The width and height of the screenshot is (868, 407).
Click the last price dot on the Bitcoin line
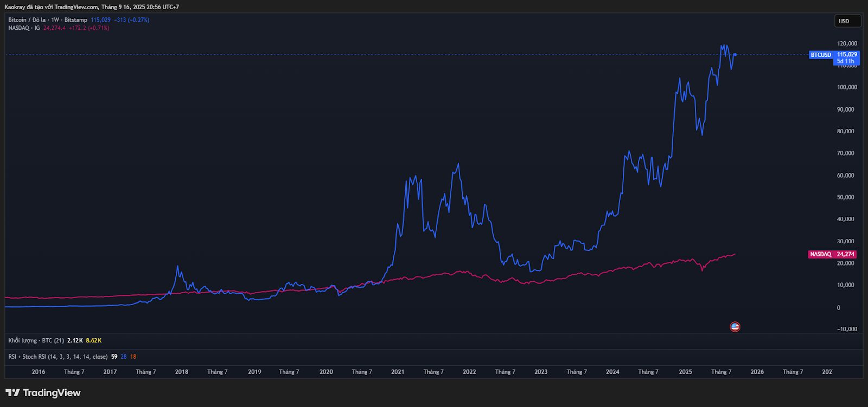point(735,54)
